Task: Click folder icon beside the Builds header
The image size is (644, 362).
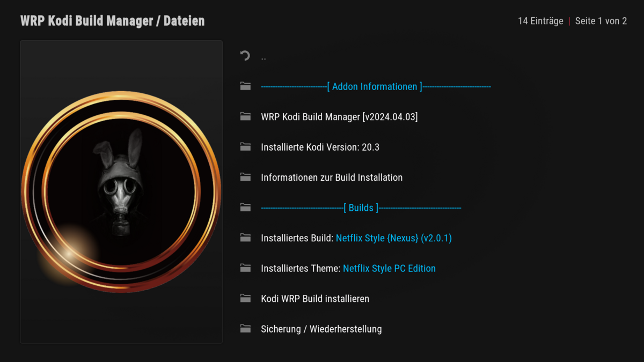Action: click(245, 208)
